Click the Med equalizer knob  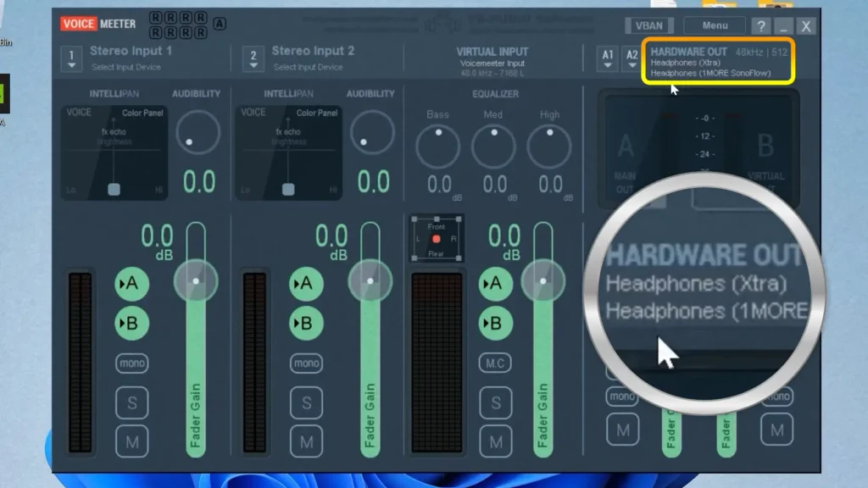(493, 146)
